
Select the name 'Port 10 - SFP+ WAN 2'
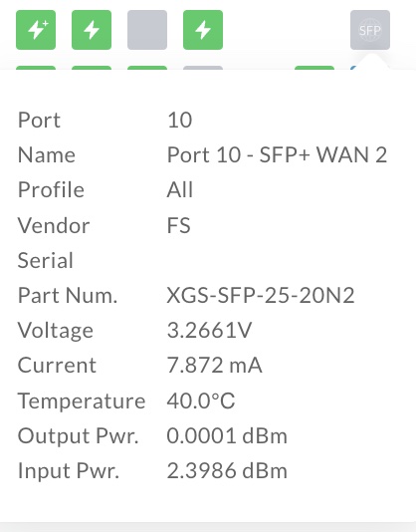coord(277,154)
